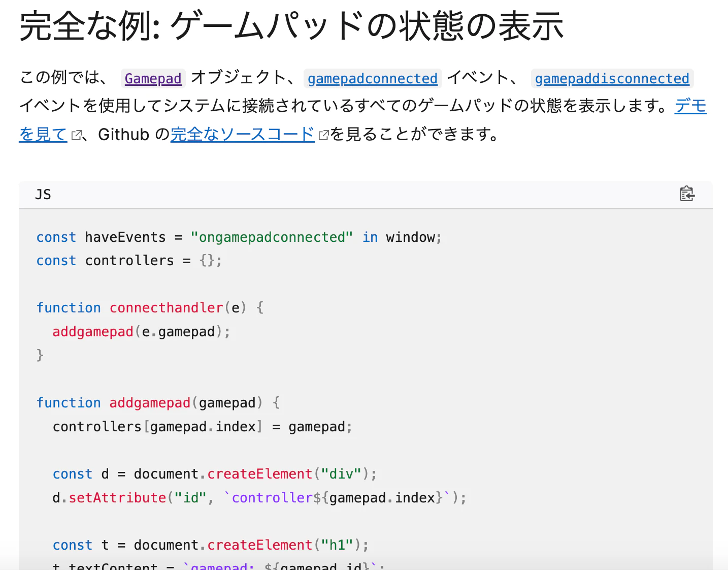Click the JS language label
Image resolution: width=728 pixels, height=570 pixels.
point(43,195)
